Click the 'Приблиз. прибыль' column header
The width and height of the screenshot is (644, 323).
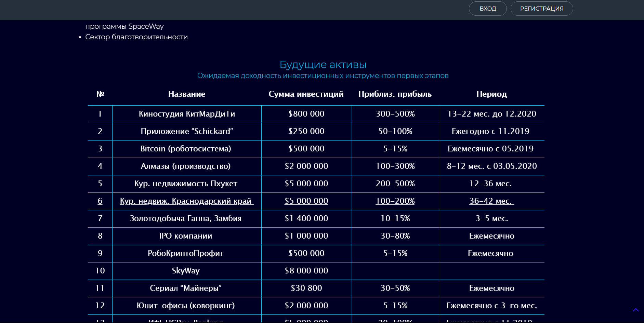click(395, 94)
